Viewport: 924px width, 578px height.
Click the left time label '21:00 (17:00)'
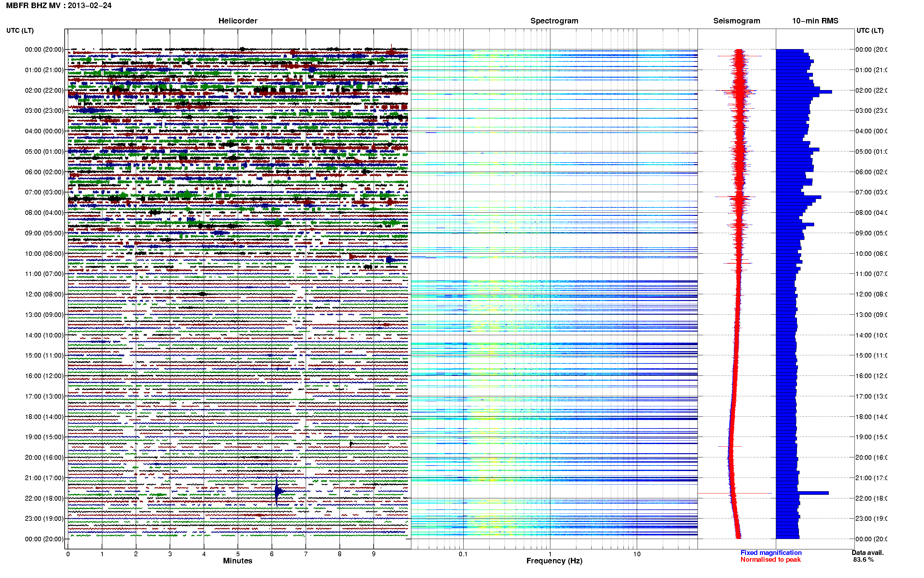pos(44,478)
